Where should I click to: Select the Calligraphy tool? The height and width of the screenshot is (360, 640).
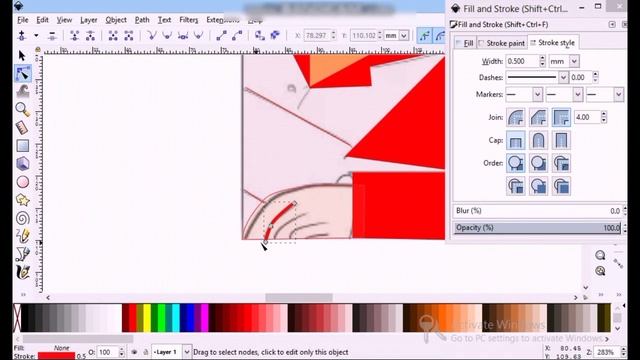[23, 272]
